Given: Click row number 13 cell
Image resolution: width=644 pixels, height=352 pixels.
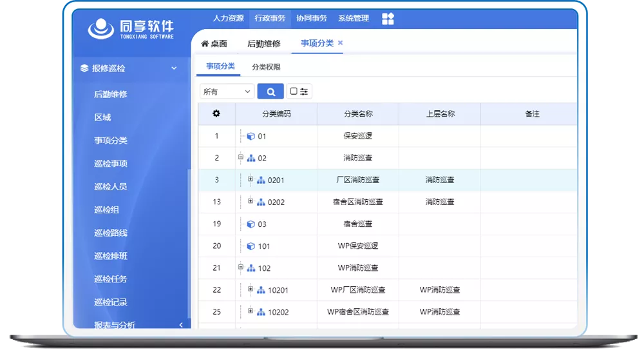Looking at the screenshot, I should (217, 202).
